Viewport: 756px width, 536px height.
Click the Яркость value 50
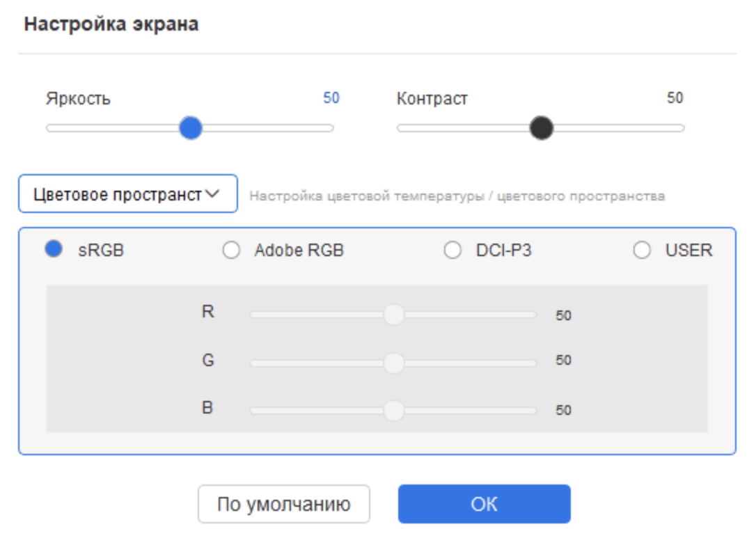point(331,98)
